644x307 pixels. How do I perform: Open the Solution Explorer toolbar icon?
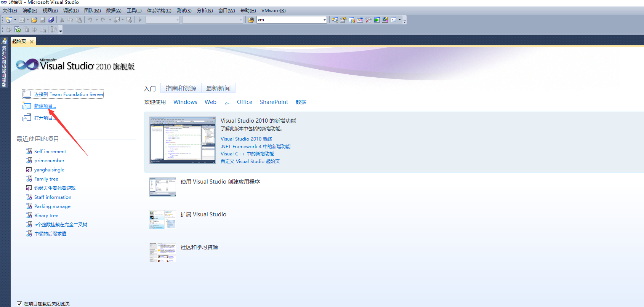[x=335, y=20]
